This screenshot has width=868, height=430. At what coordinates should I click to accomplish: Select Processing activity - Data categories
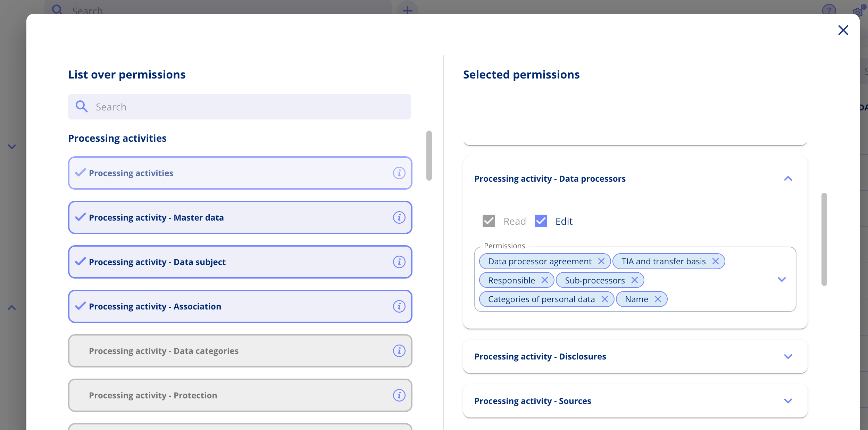coord(240,351)
